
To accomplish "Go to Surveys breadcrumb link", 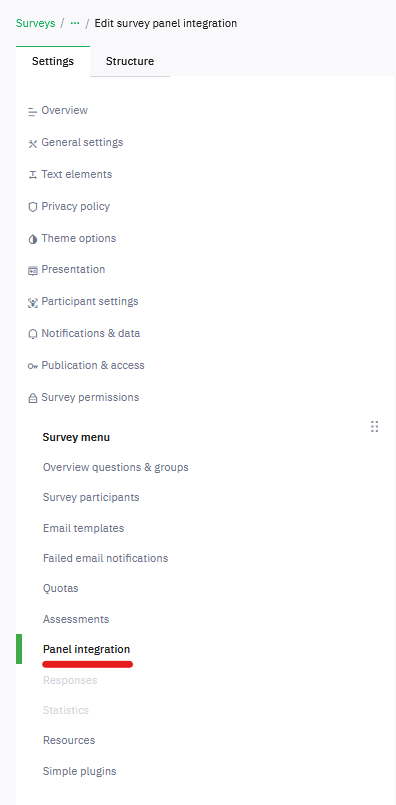I will tap(35, 24).
